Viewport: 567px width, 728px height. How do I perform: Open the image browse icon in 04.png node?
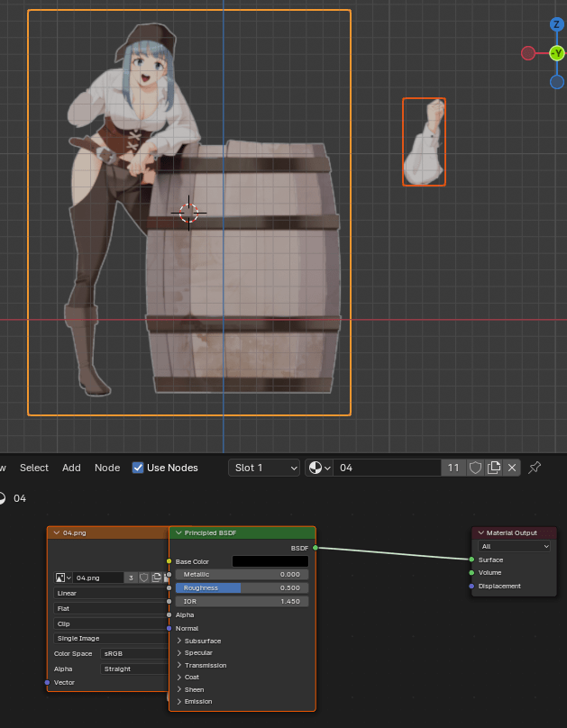pos(63,578)
